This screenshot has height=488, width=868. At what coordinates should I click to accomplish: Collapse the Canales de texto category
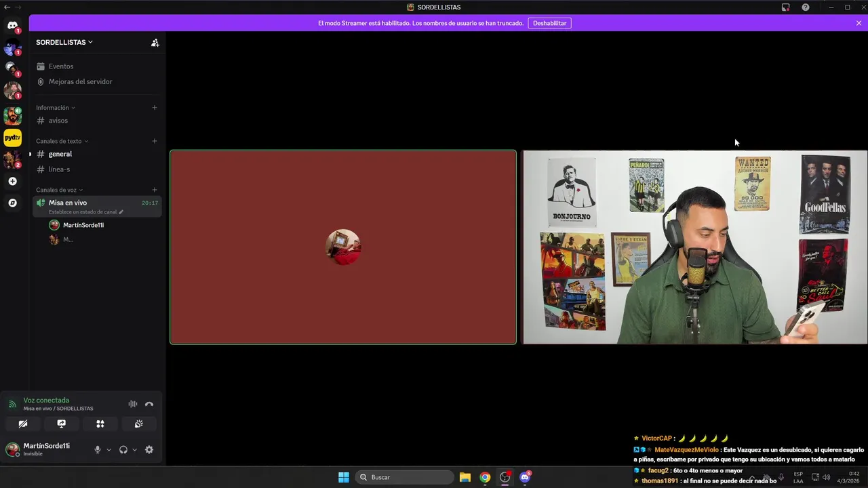[62, 141]
